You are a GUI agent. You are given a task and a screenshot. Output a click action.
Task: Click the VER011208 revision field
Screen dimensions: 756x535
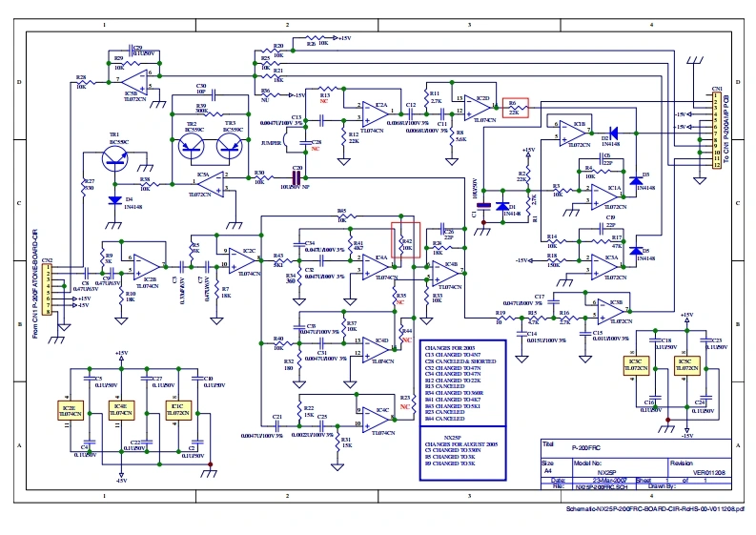pos(707,471)
